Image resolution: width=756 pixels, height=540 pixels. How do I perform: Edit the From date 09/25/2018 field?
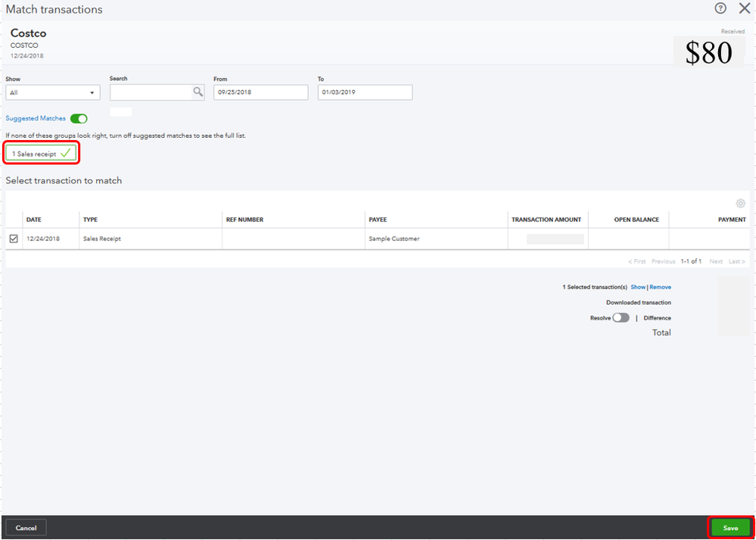tap(261, 92)
